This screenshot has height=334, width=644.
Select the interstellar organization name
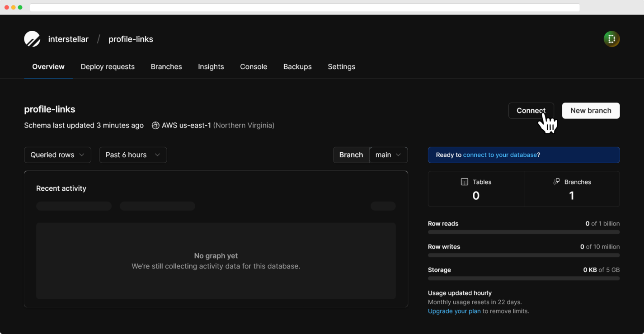pos(68,39)
